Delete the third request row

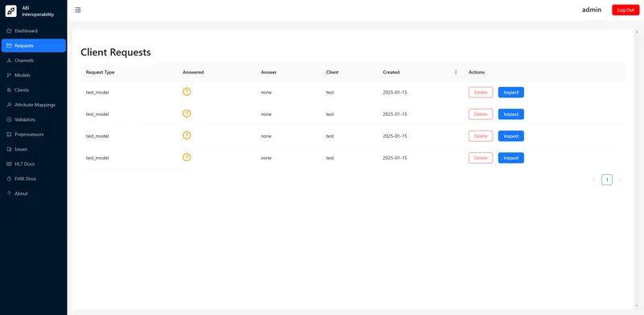point(481,136)
